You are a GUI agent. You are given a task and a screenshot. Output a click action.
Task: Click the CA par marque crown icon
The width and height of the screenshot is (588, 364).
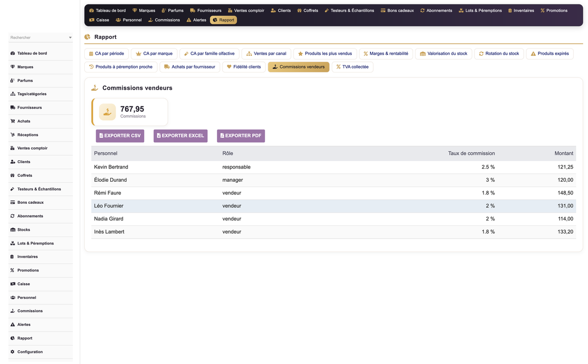(139, 53)
